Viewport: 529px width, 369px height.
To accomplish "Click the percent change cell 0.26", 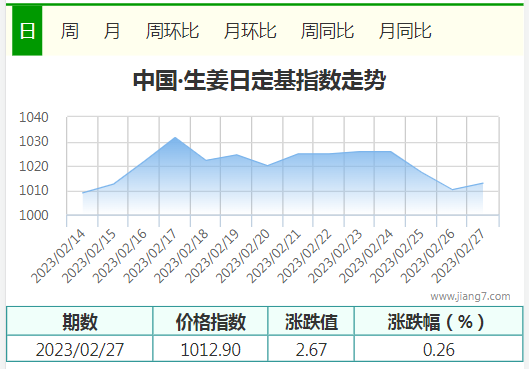I will (439, 349).
